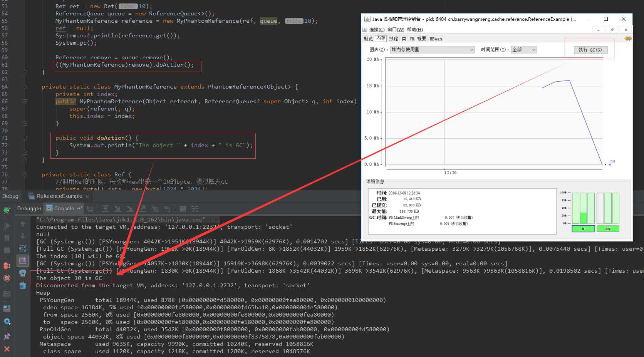Click the Stop square icon in debug sidebar
644x357 pixels.
click(x=7, y=250)
